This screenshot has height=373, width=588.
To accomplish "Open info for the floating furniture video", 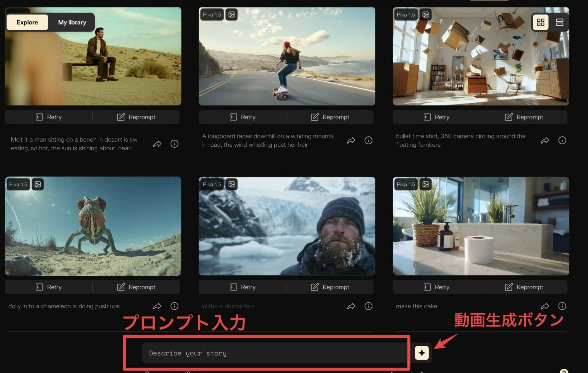I will (x=562, y=140).
